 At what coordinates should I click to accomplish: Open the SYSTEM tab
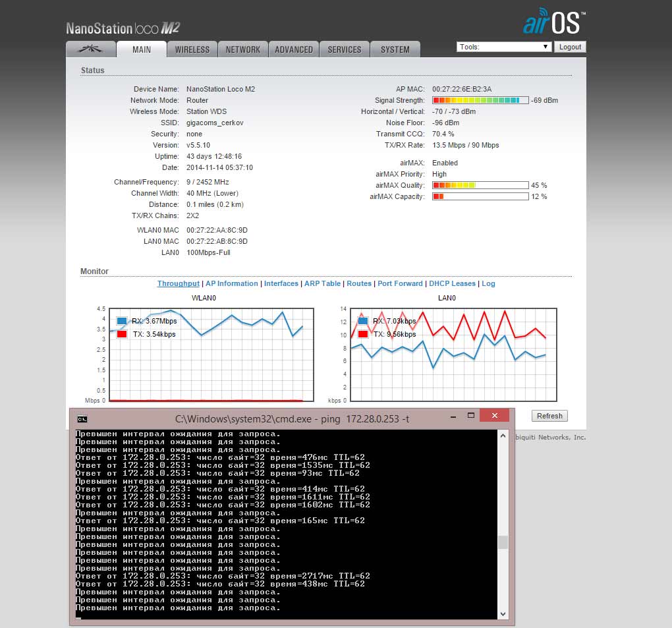pos(395,49)
